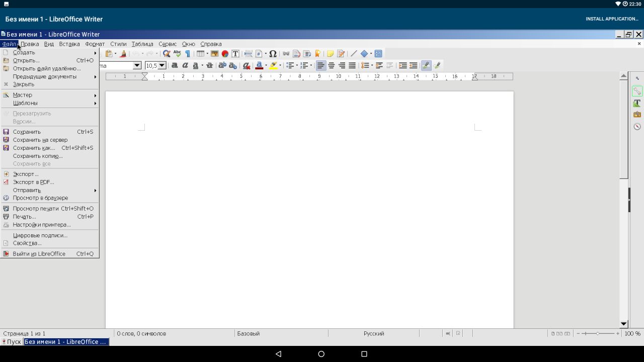This screenshot has height=362, width=644.
Task: Toggle formatting marks pilcrow button
Action: point(188,54)
